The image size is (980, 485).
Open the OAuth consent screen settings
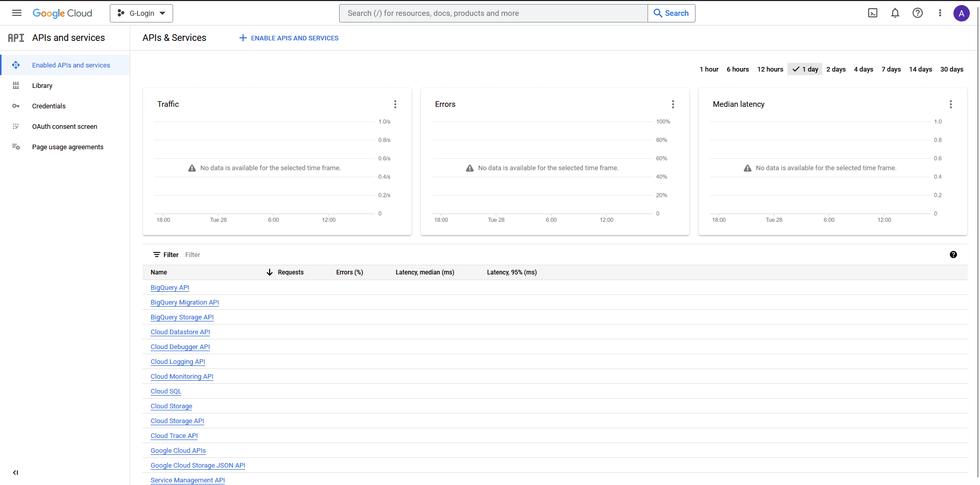coord(64,126)
